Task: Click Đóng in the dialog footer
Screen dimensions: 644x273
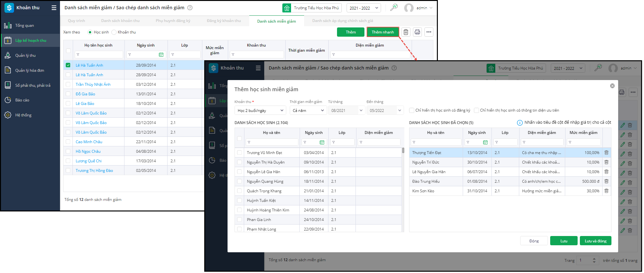Action: (x=534, y=241)
